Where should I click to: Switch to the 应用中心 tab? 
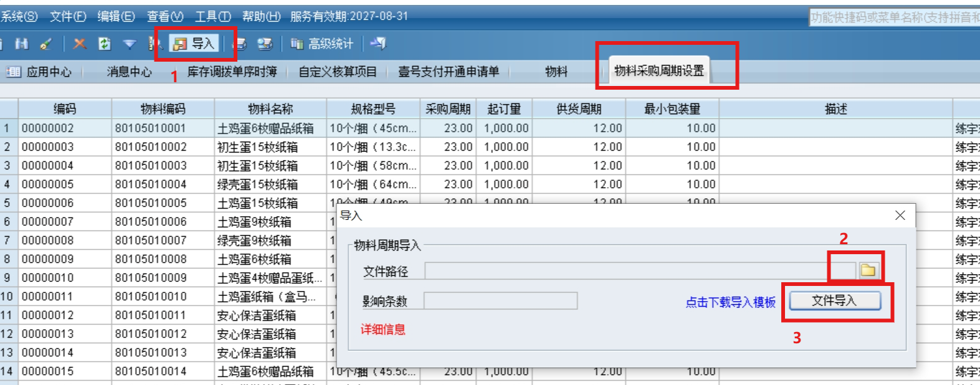[40, 72]
